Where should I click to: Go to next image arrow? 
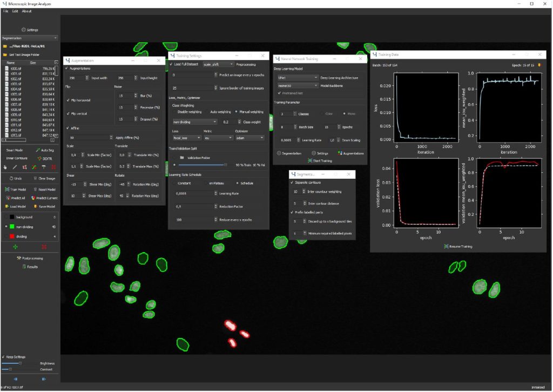44,379
